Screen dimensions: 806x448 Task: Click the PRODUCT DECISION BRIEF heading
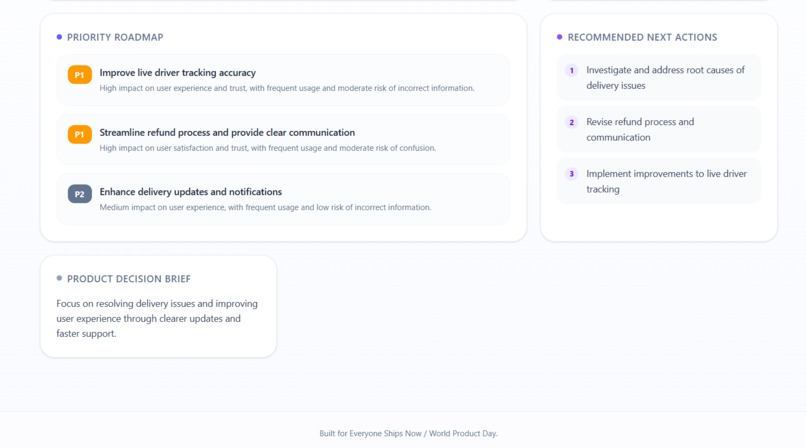tap(129, 278)
